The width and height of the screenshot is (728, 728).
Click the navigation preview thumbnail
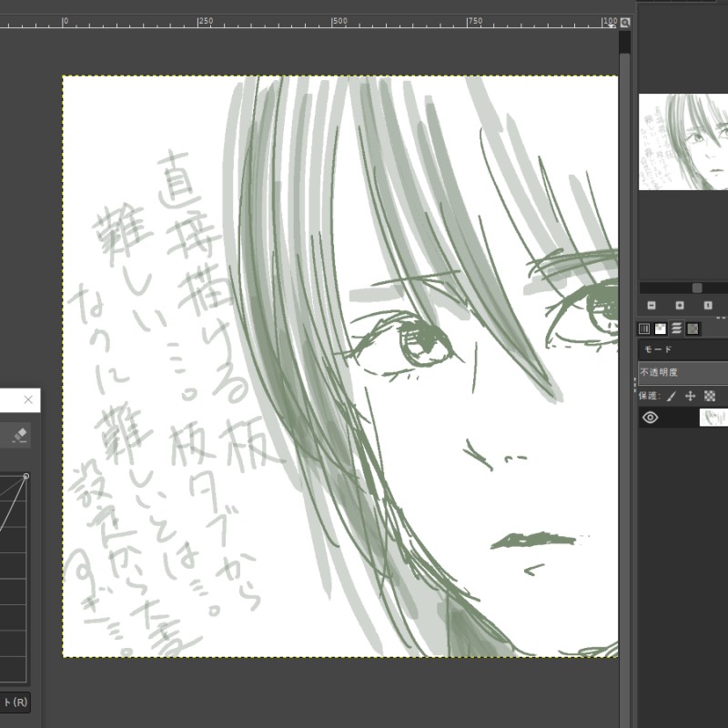pyautogui.click(x=683, y=142)
